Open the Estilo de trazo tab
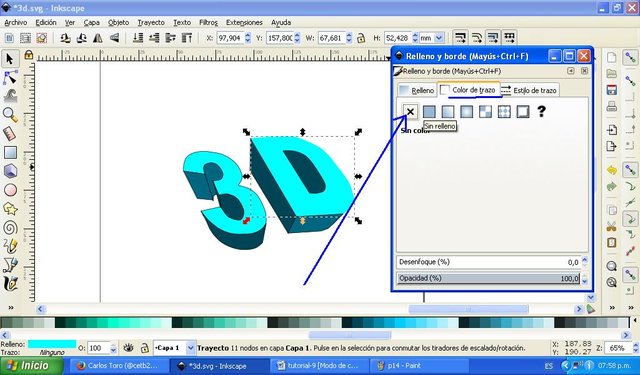Image resolution: width=640 pixels, height=375 pixels. click(529, 90)
